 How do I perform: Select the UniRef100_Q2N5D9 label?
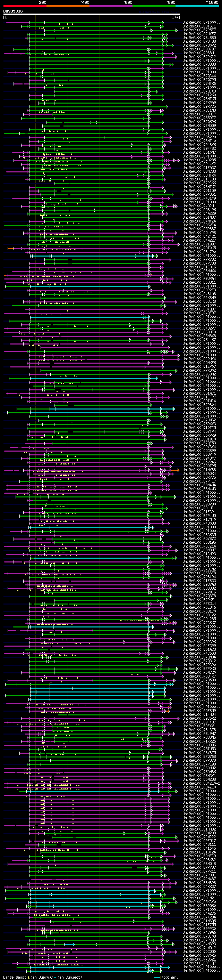pyautogui.click(x=199, y=125)
